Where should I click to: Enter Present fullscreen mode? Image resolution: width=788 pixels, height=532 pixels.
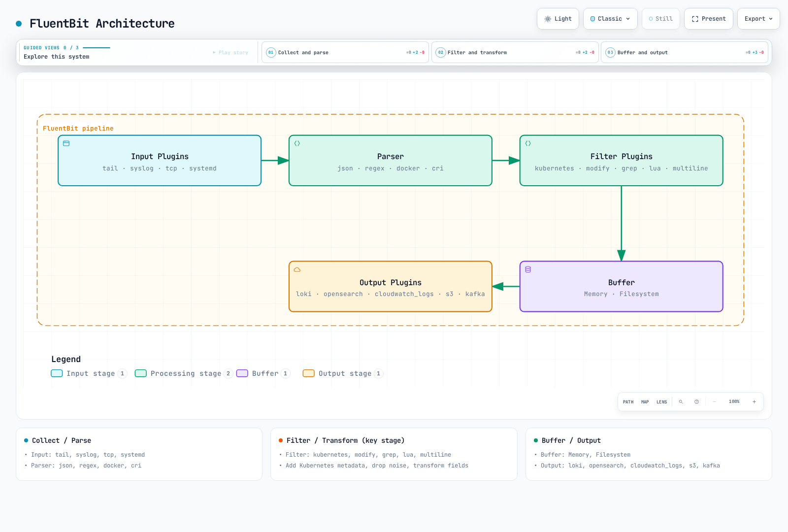click(x=708, y=19)
